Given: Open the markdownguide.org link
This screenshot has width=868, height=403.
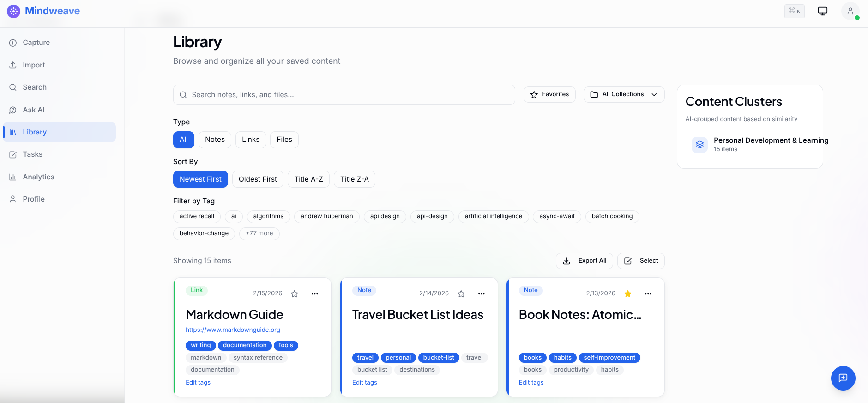Looking at the screenshot, I should (233, 330).
